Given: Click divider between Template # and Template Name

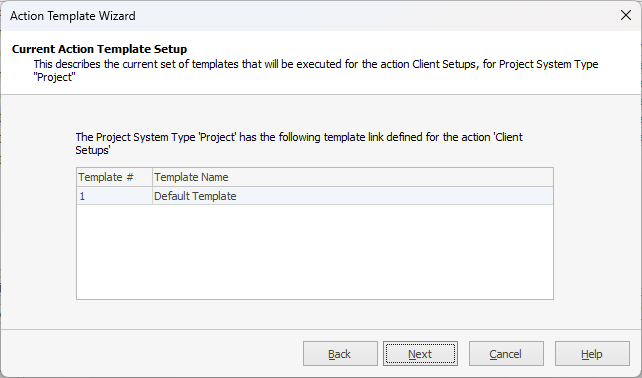Looking at the screenshot, I should [152, 177].
